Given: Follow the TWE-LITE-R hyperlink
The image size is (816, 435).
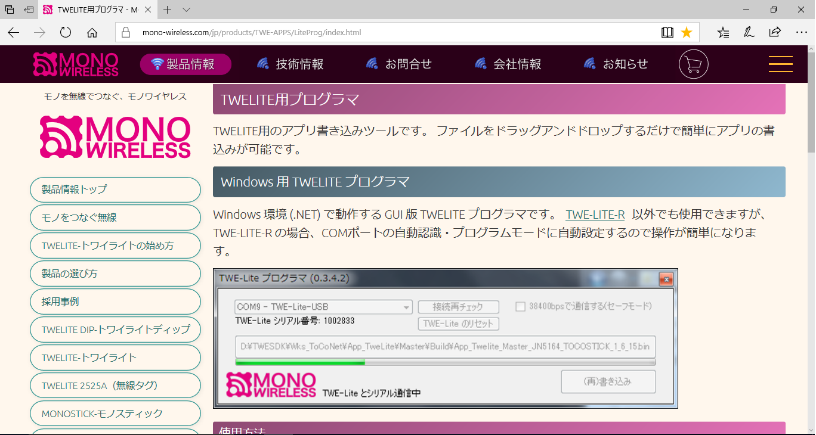Looking at the screenshot, I should point(595,215).
